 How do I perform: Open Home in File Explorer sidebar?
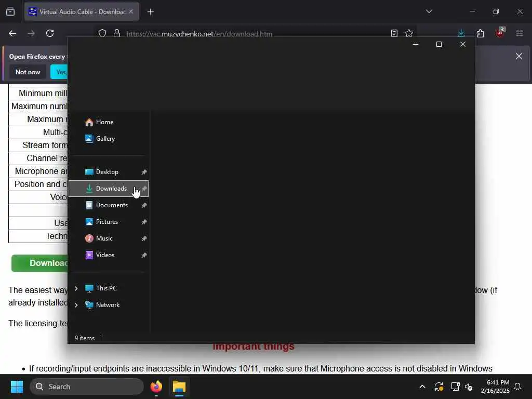(109, 122)
